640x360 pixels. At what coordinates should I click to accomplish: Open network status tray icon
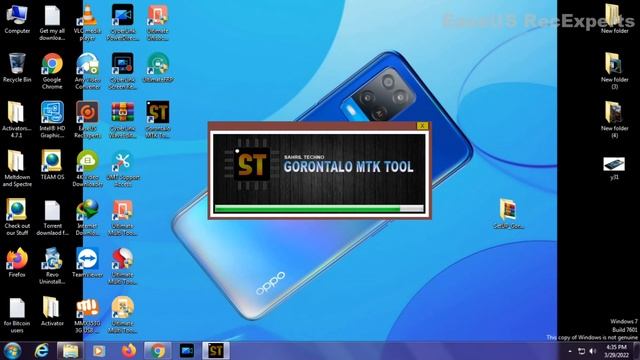(x=582, y=351)
